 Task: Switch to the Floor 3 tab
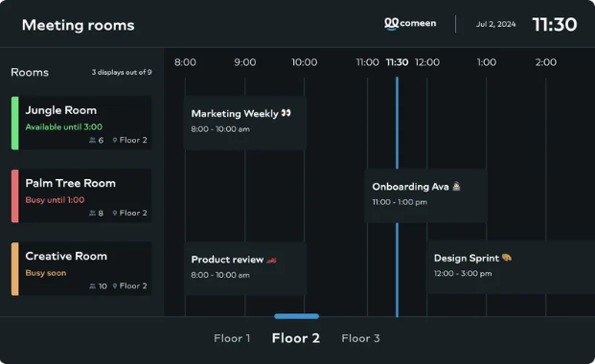[360, 338]
